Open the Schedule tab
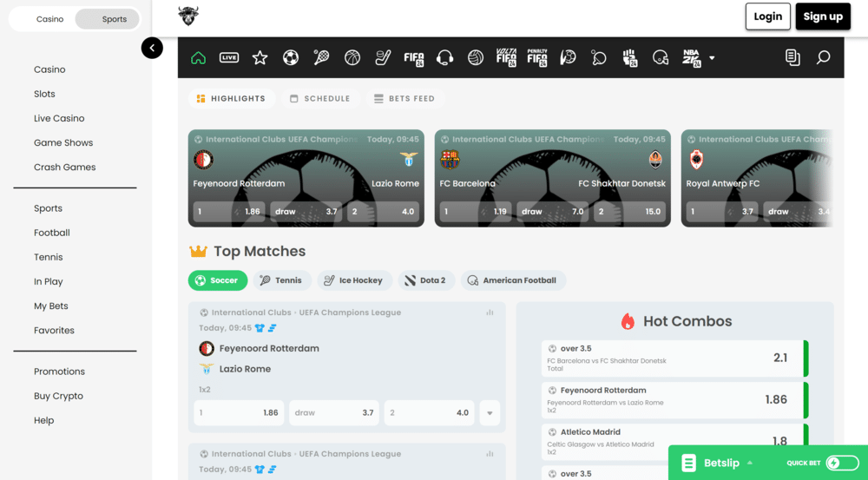 320,99
